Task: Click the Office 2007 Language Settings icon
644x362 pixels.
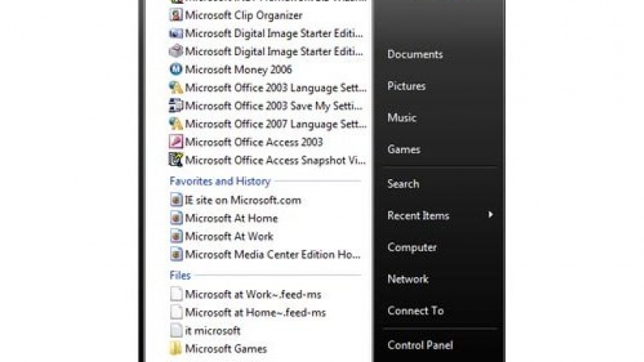Action: [x=175, y=124]
